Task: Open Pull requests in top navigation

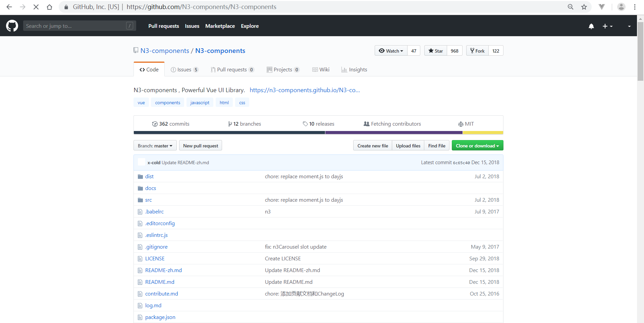Action: pyautogui.click(x=164, y=26)
